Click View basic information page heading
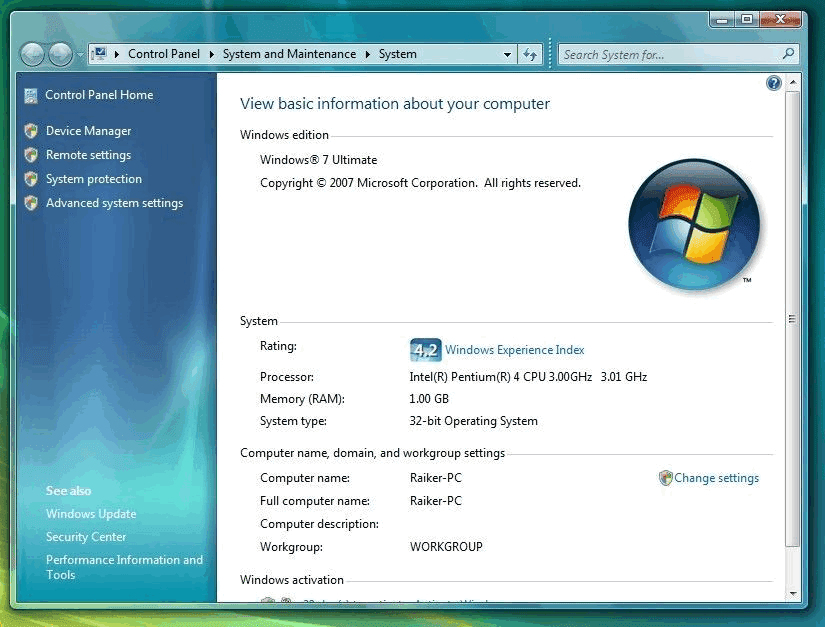Screen dimensions: 825x627 (x=395, y=104)
